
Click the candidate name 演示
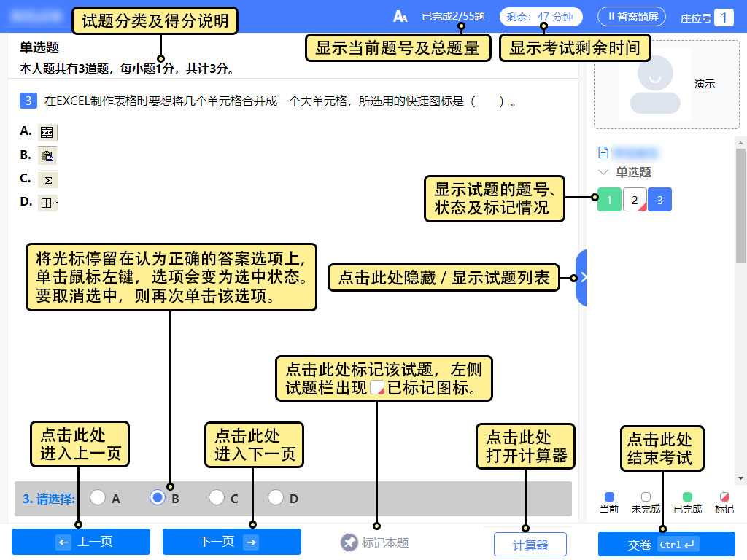tap(705, 84)
